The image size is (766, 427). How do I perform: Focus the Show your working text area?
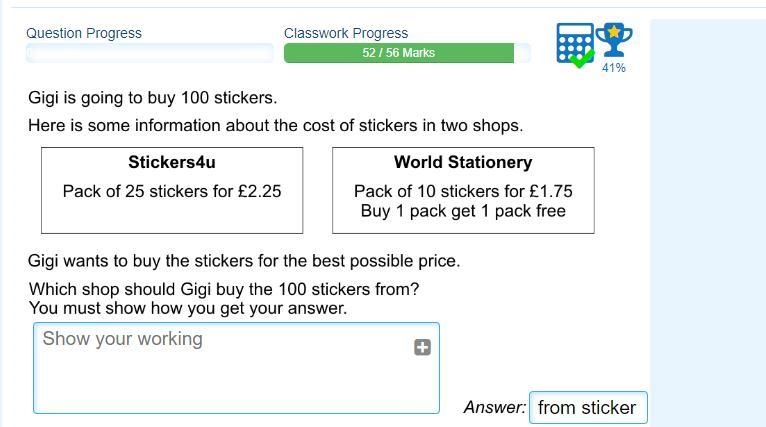[x=236, y=368]
